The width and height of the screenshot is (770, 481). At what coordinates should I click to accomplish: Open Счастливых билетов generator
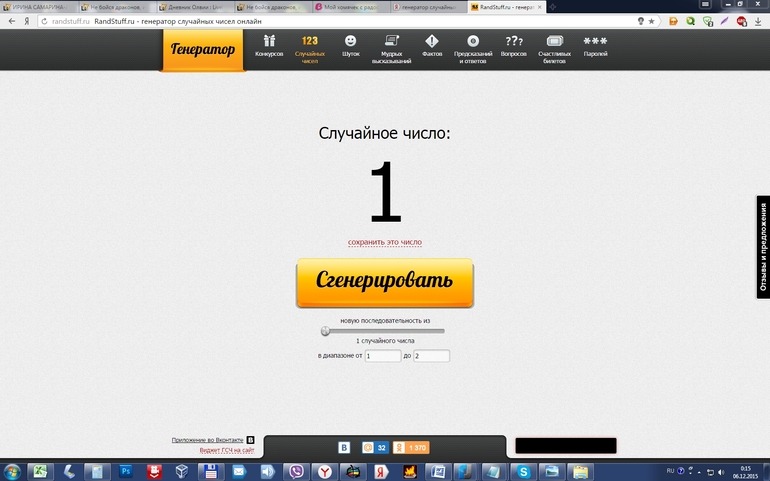point(555,42)
